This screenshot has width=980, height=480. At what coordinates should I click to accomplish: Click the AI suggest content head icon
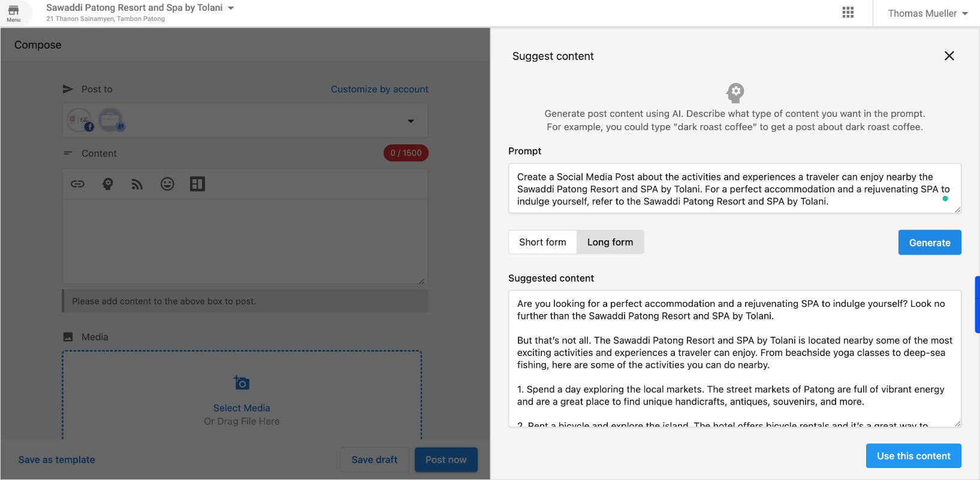click(x=108, y=184)
